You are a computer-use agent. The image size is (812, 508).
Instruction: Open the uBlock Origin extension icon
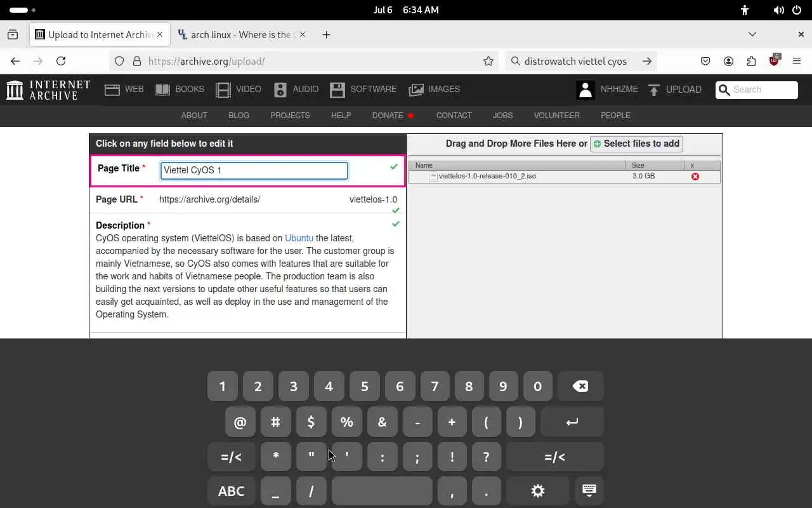click(x=775, y=60)
